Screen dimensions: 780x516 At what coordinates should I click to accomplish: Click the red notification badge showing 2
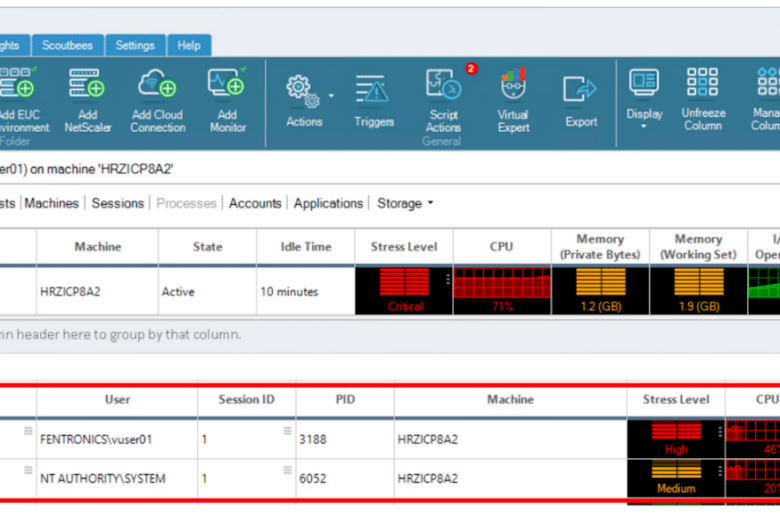coord(472,68)
